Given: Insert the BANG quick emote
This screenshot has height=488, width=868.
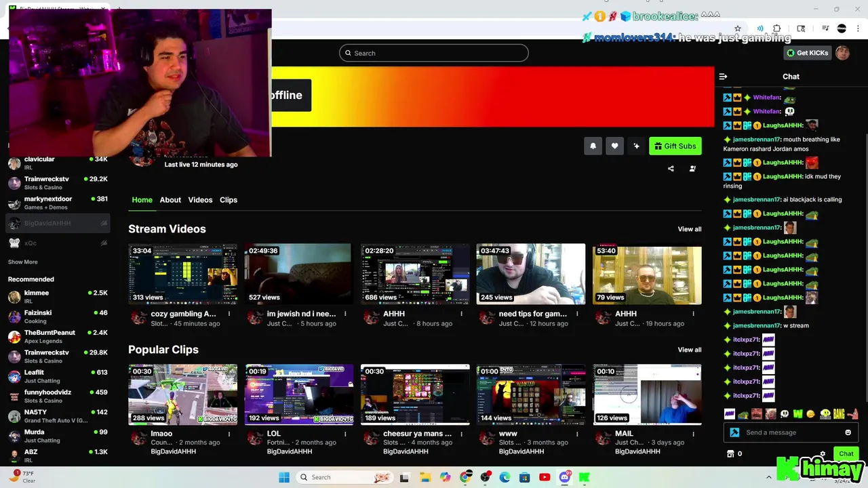Looking at the screenshot, I should [x=839, y=414].
